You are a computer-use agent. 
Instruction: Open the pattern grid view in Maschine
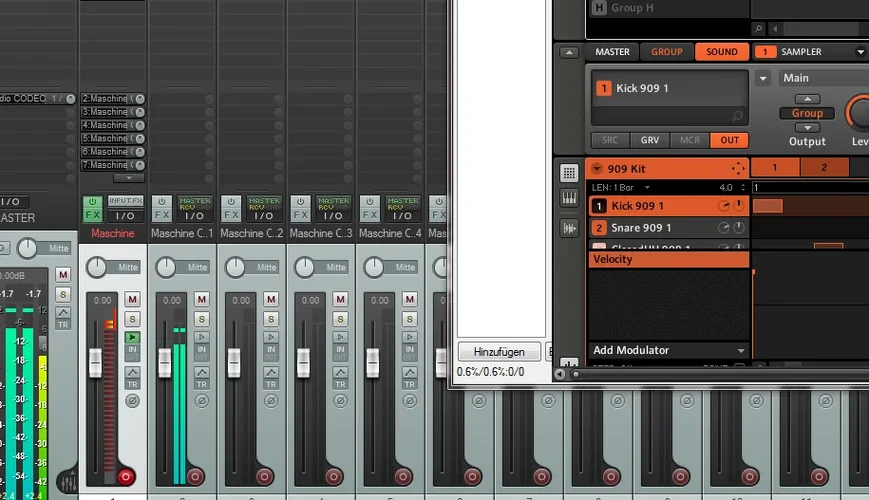coord(569,172)
